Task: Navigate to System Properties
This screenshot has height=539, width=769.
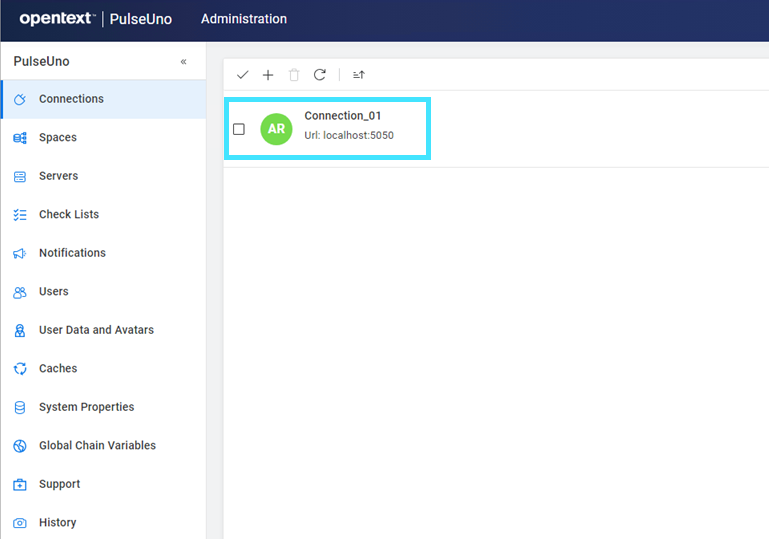Action: pos(86,407)
